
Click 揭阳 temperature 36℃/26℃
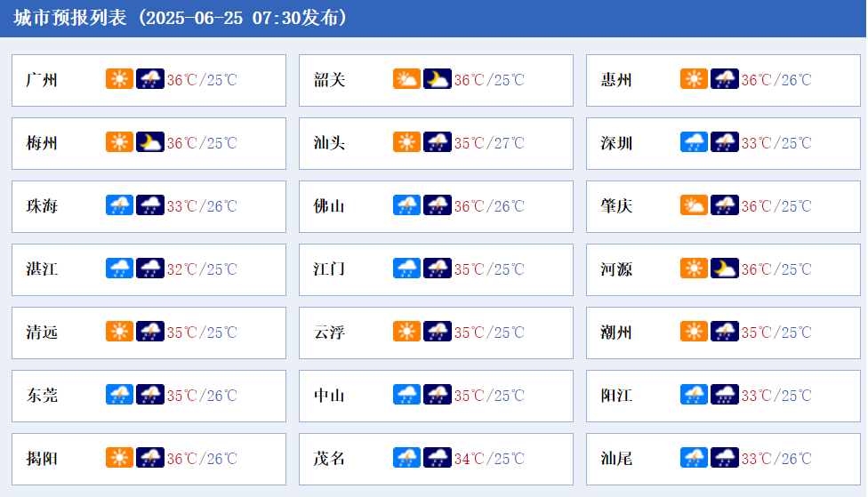pos(202,459)
